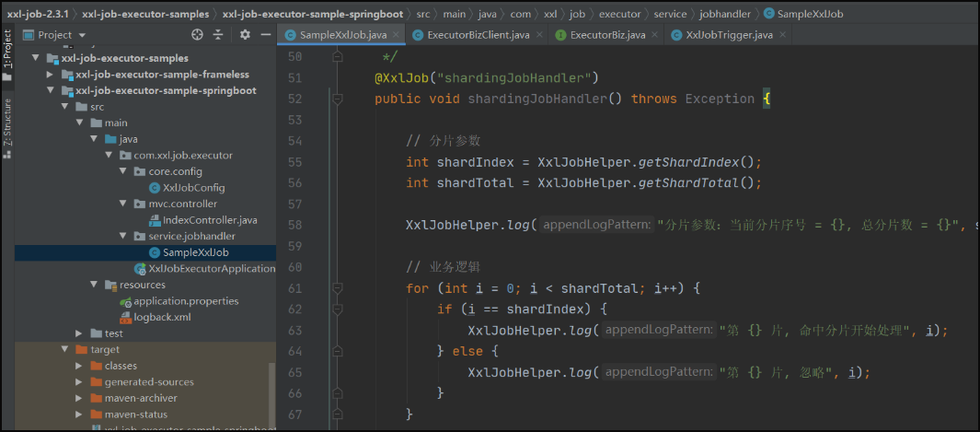This screenshot has width=980, height=432.
Task: Click the blue java source folder icon
Action: pyautogui.click(x=110, y=139)
